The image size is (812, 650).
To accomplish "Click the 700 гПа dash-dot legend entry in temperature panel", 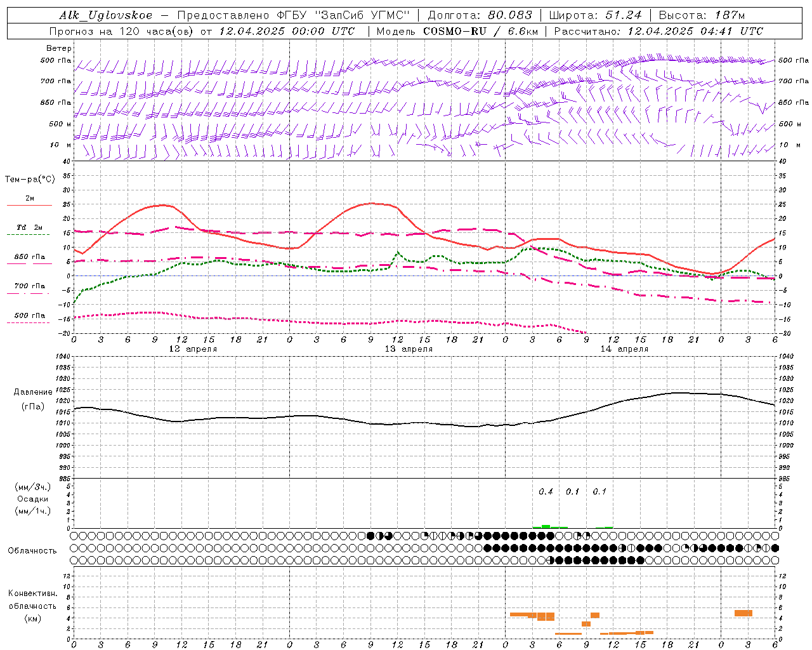I will [30, 286].
